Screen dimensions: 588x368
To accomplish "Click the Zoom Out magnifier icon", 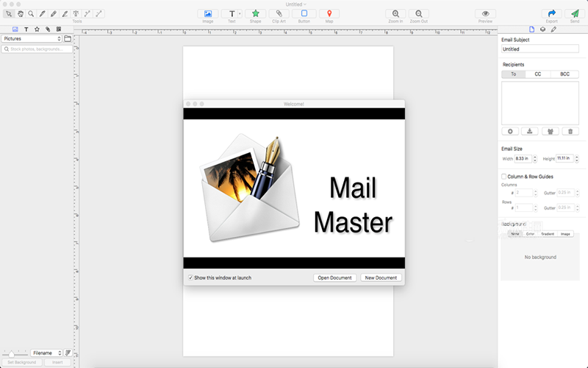I will (419, 14).
